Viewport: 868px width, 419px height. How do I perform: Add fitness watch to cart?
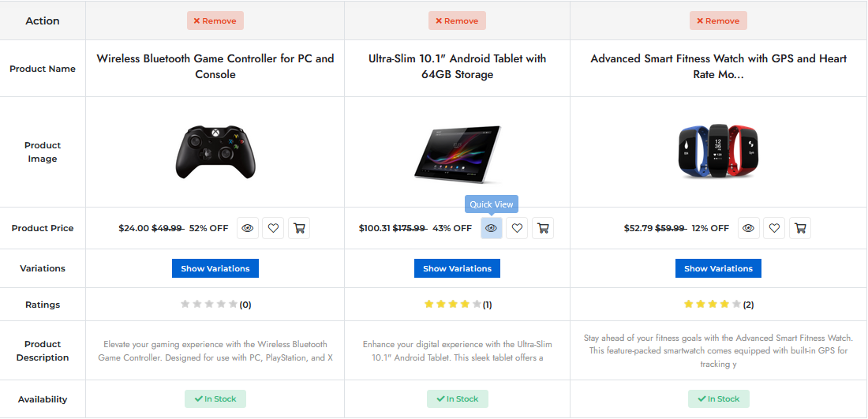tap(800, 228)
